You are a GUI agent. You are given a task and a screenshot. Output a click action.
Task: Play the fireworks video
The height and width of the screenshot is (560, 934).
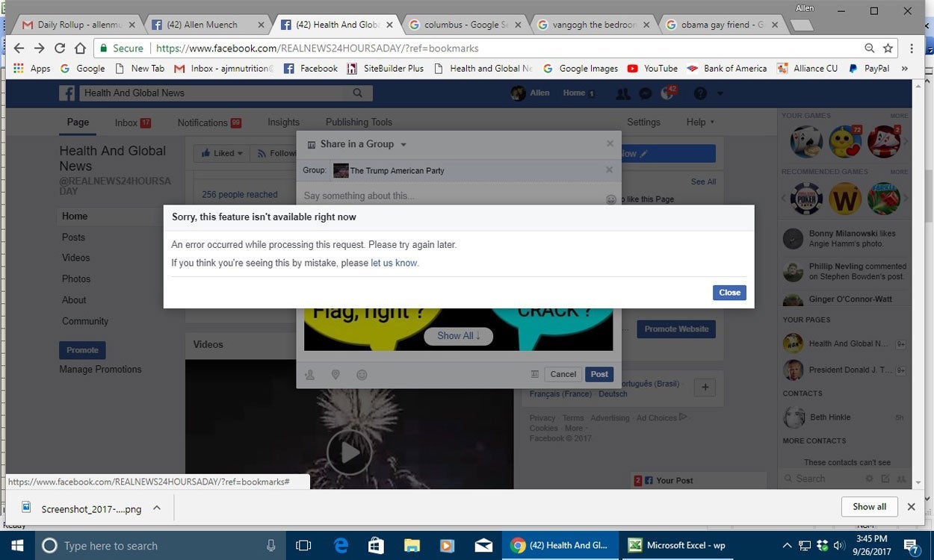click(349, 452)
